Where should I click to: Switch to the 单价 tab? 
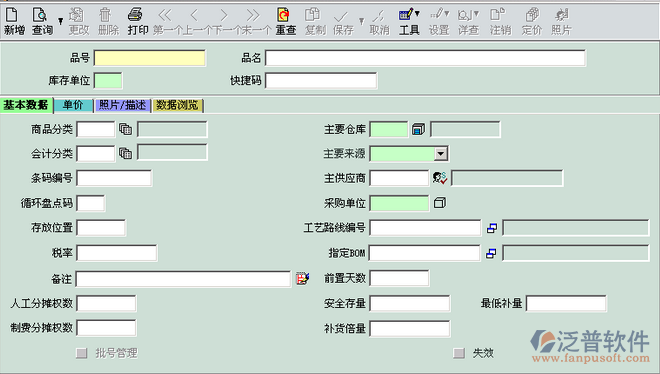(73, 105)
